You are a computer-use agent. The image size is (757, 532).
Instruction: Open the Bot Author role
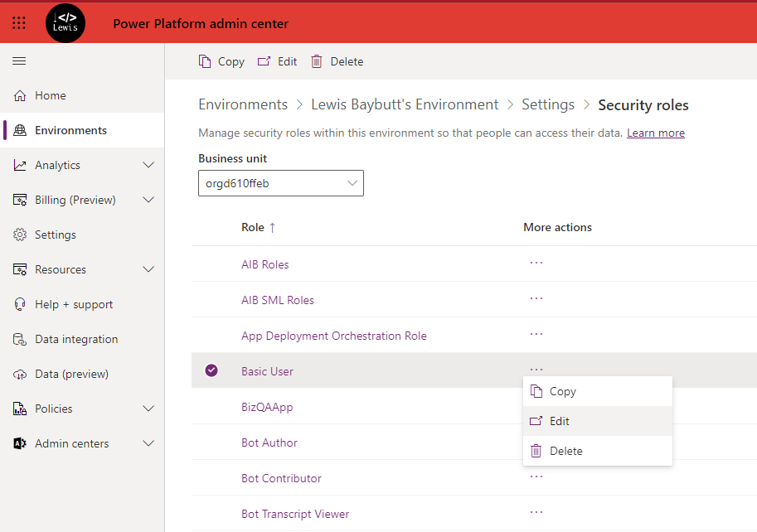(269, 443)
